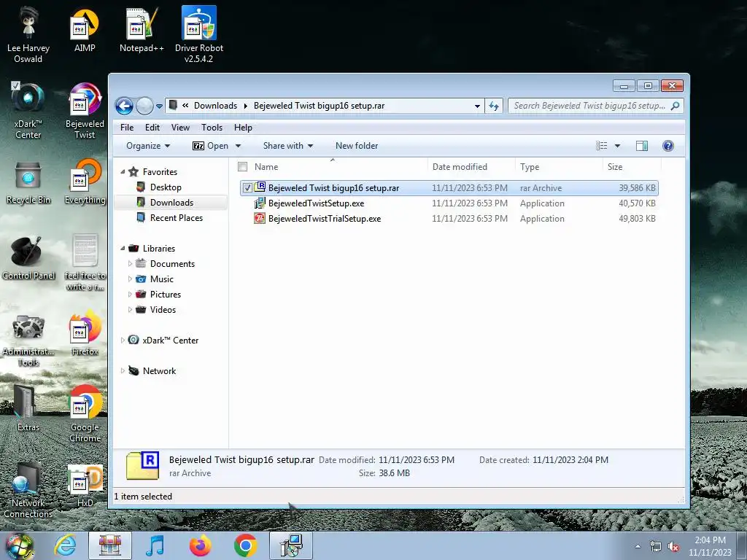The image size is (747, 560).
Task: Click the New folder button
Action: click(356, 146)
